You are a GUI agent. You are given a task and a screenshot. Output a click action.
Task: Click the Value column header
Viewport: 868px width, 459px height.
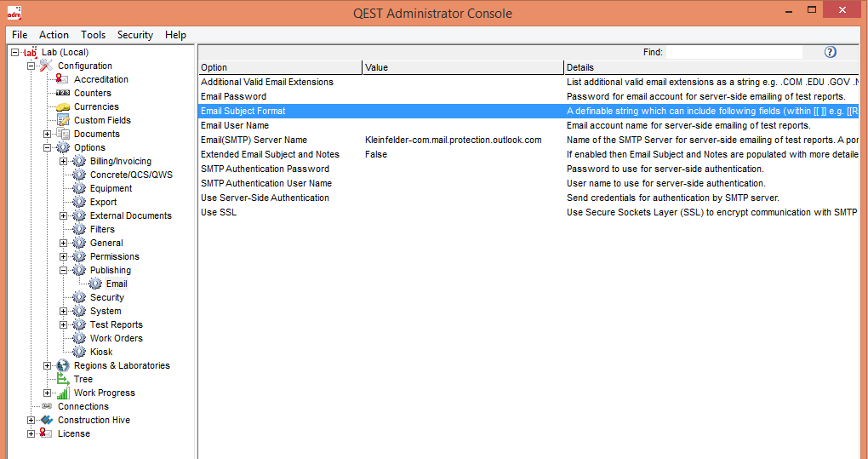[462, 67]
